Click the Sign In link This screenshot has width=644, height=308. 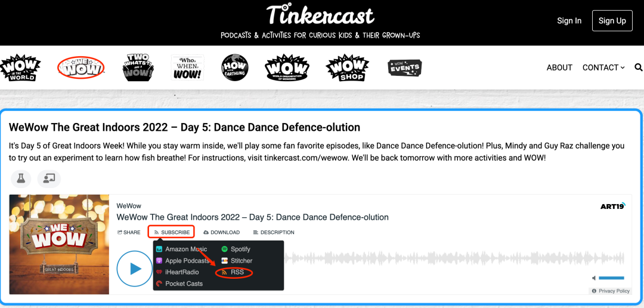pyautogui.click(x=569, y=20)
